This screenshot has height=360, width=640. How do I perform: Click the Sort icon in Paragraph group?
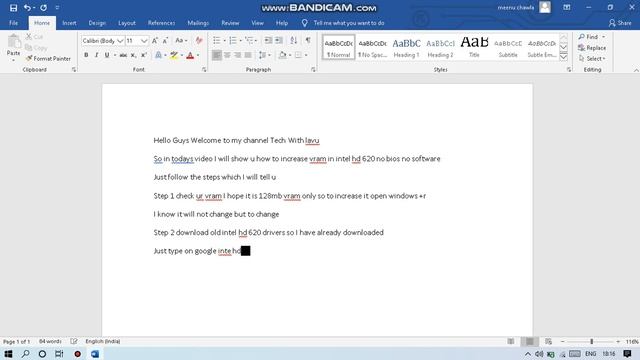pos(294,40)
